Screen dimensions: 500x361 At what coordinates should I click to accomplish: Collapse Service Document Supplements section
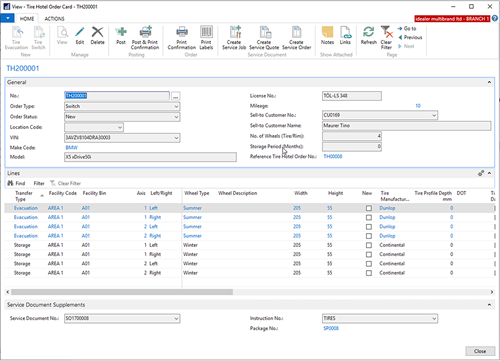pyautogui.click(x=489, y=305)
